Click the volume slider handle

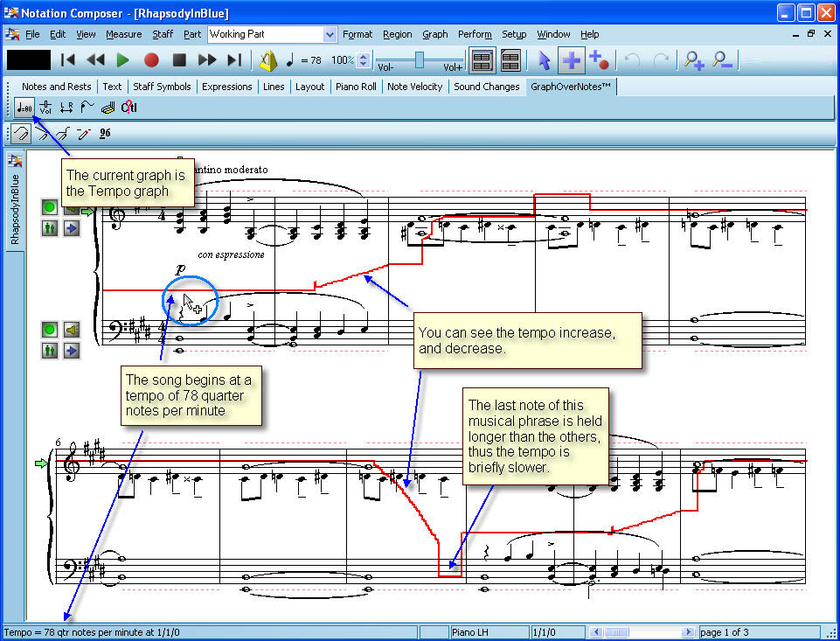[x=420, y=59]
